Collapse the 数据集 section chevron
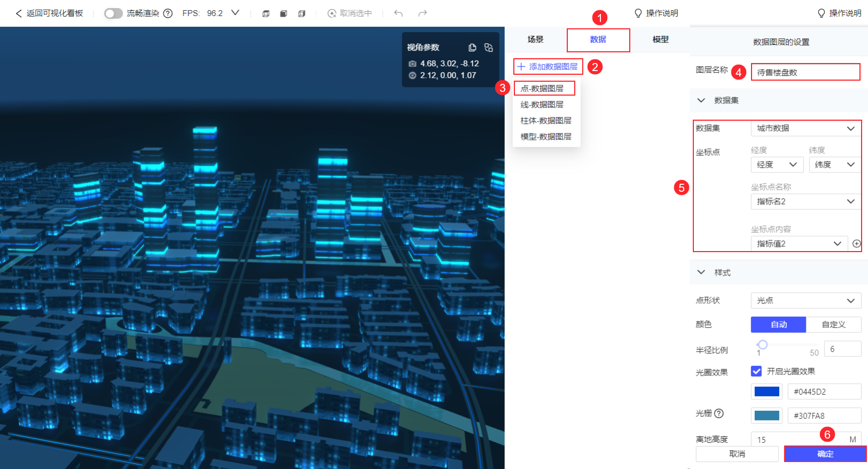This screenshot has width=868, height=469. coord(701,100)
